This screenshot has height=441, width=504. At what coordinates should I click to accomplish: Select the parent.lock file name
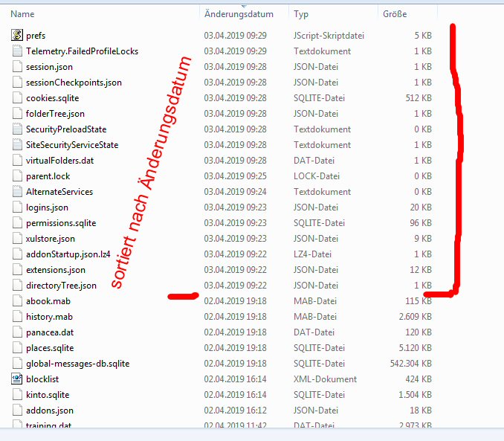(48, 176)
